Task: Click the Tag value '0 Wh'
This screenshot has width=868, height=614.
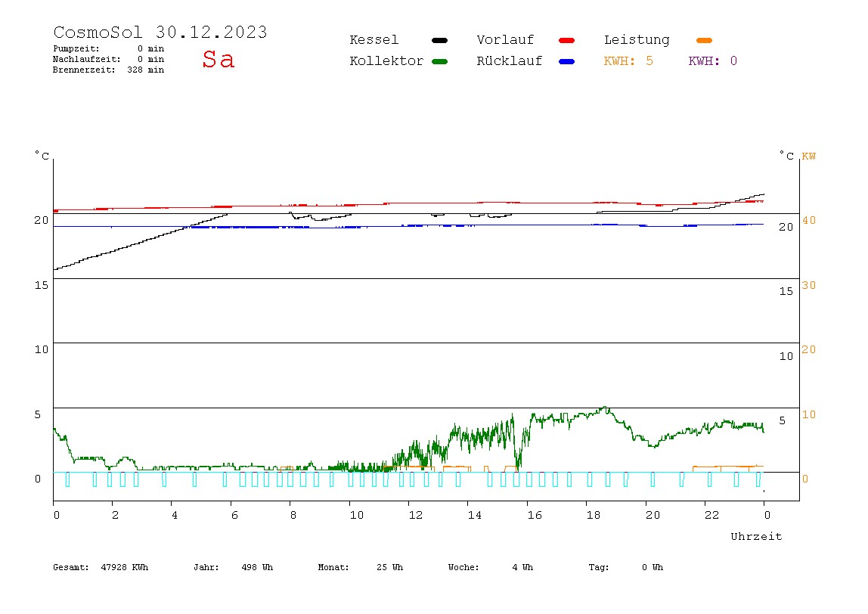Action: (653, 567)
